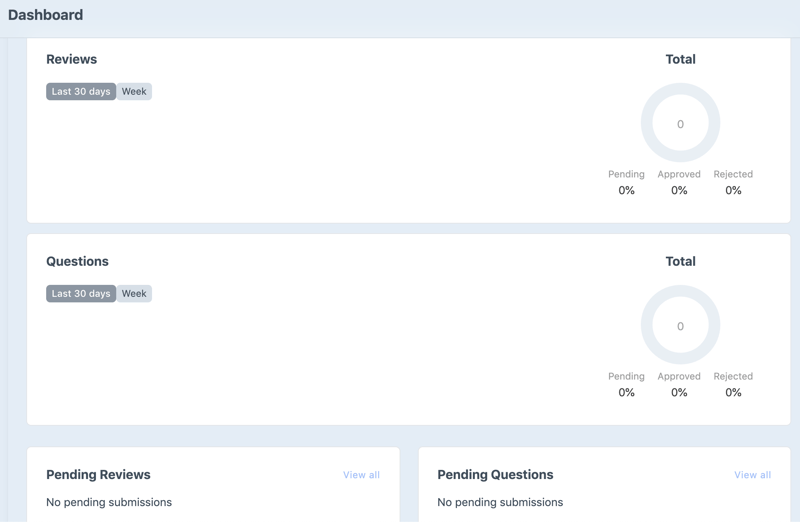Click the Pending stat under Reviews total
This screenshot has width=800, height=522.
[626, 182]
